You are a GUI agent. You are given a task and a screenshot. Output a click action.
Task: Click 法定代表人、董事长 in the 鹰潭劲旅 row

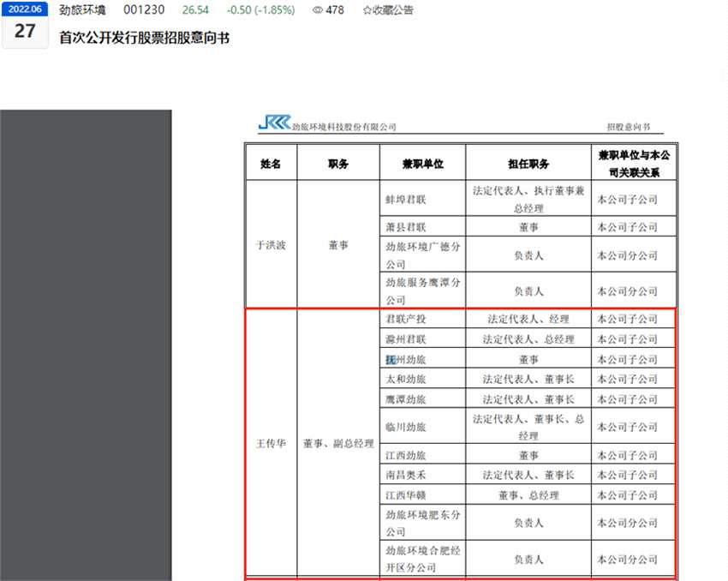(528, 399)
